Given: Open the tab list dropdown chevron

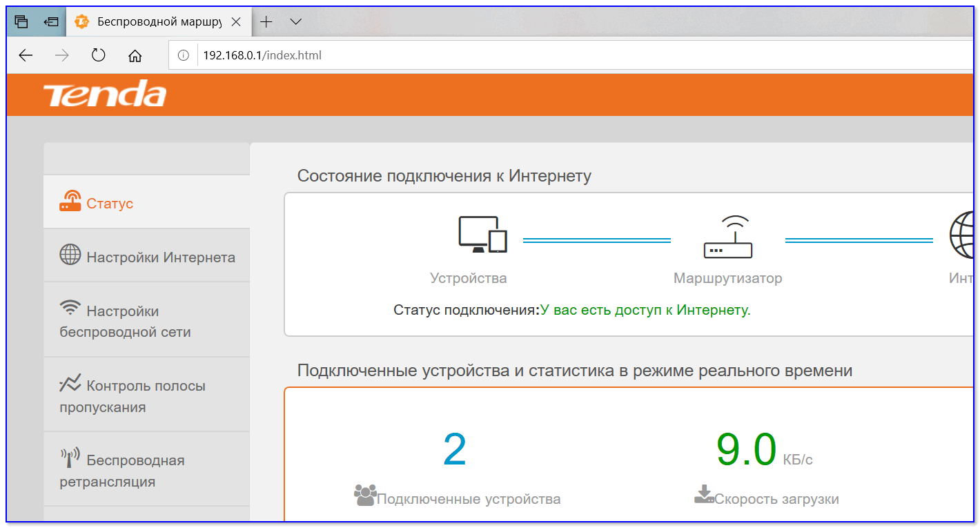Looking at the screenshot, I should click(296, 21).
